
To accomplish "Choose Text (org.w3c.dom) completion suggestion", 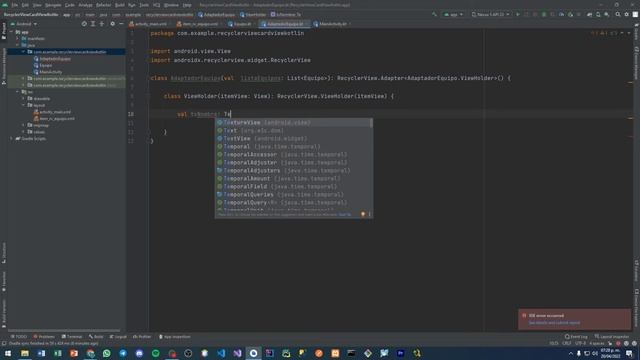I will [293, 131].
